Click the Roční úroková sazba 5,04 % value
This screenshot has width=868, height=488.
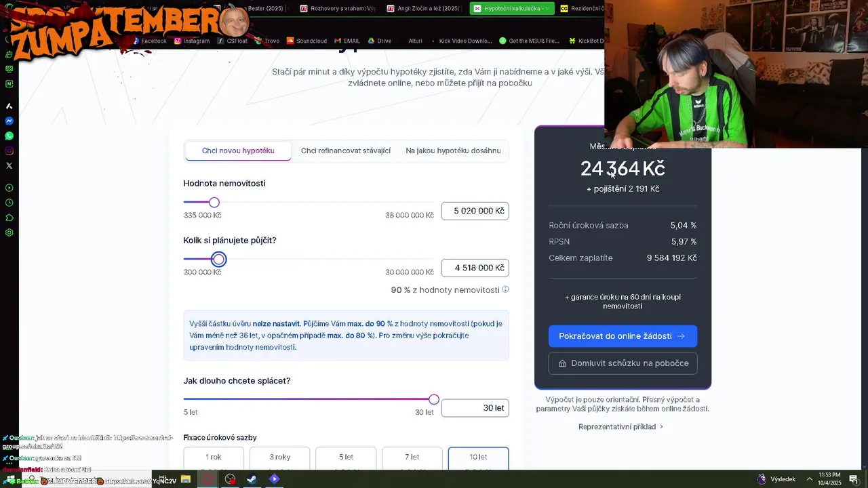[x=684, y=226]
